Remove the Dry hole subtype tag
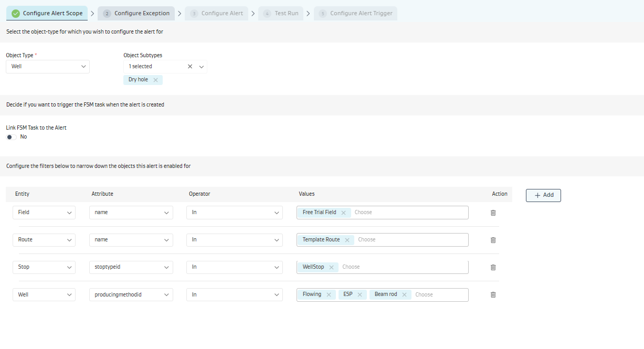The image size is (644, 349). [x=155, y=80]
